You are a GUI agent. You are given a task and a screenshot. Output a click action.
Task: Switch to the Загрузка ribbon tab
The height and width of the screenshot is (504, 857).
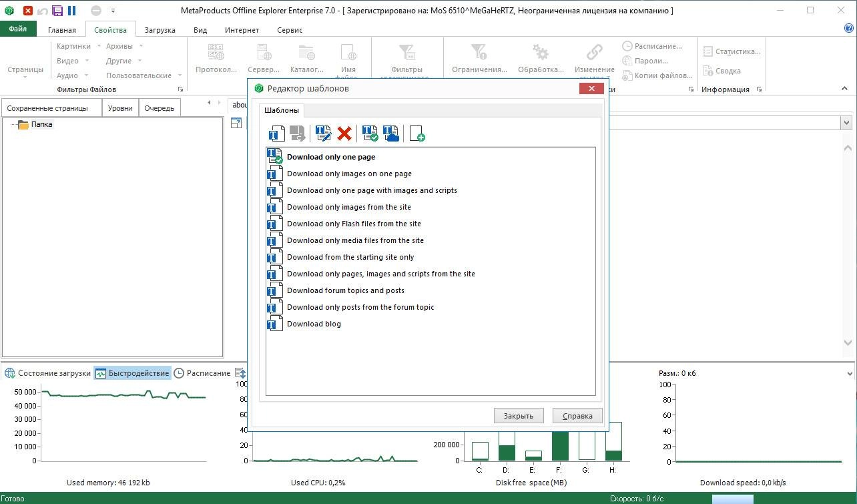tap(160, 30)
